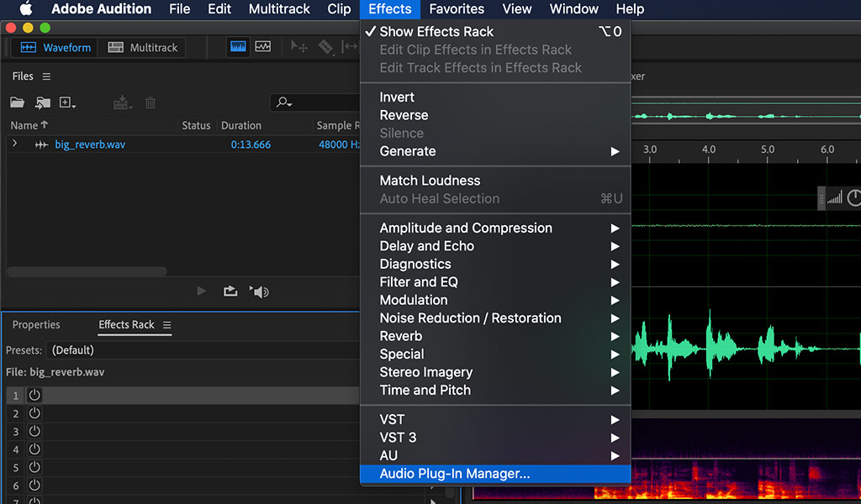Open the Favorites menu
Image resolution: width=861 pixels, height=504 pixels.
pyautogui.click(x=457, y=8)
